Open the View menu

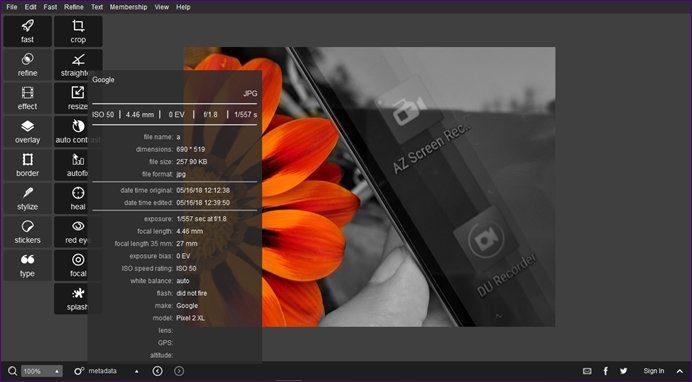(162, 7)
